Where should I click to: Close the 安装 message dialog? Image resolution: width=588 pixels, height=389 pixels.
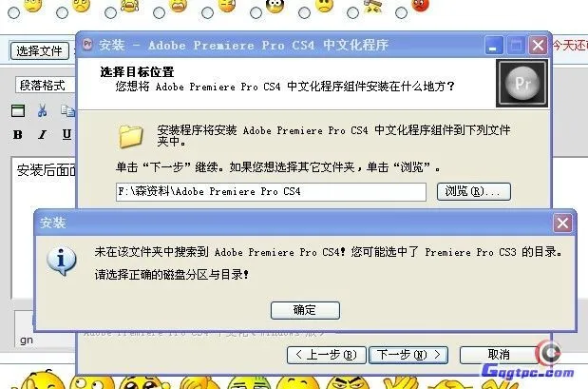(x=562, y=224)
